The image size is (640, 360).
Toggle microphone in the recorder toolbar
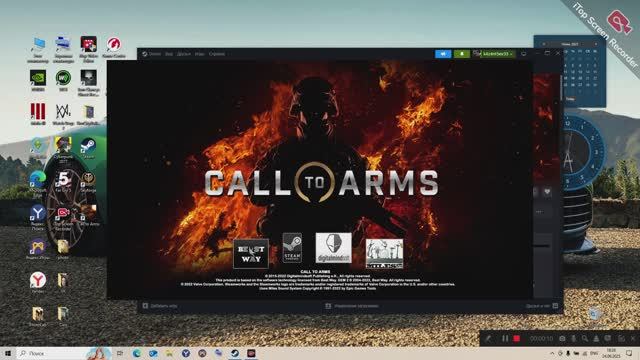573,339
